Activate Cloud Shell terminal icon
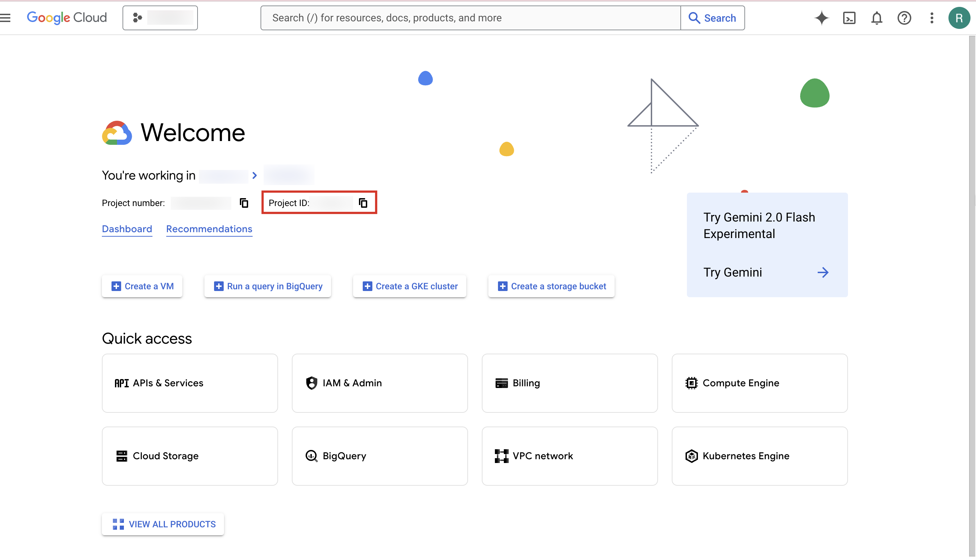976x560 pixels. point(849,18)
